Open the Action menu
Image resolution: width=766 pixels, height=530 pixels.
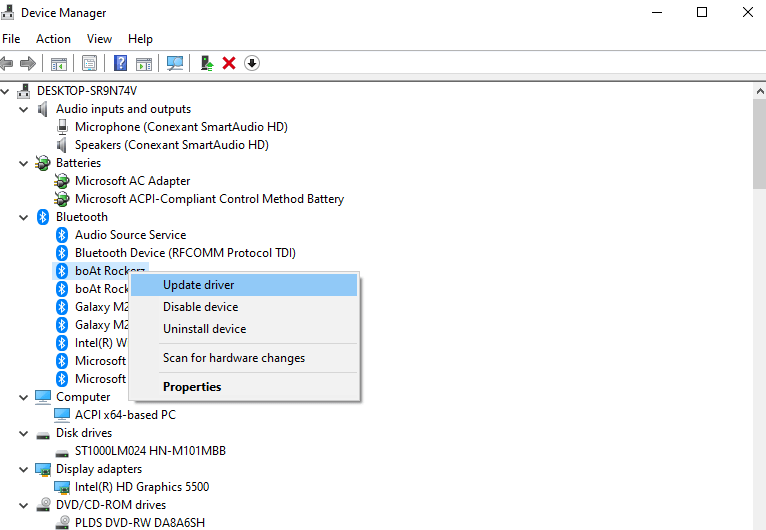(53, 39)
